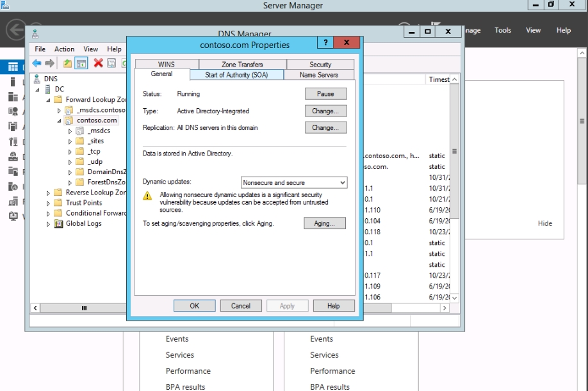This screenshot has height=391, width=588.
Task: Click the Hide link in Server Manager
Action: pos(545,223)
